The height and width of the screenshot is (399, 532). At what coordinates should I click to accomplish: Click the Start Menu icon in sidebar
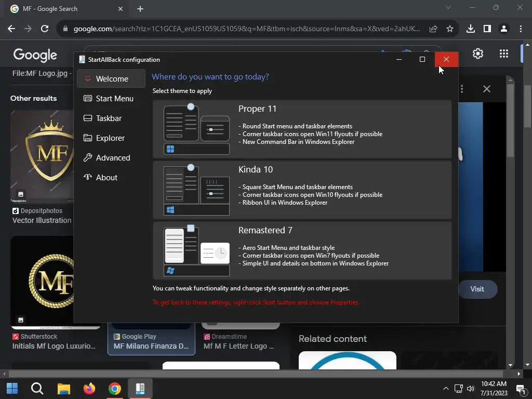pos(88,98)
